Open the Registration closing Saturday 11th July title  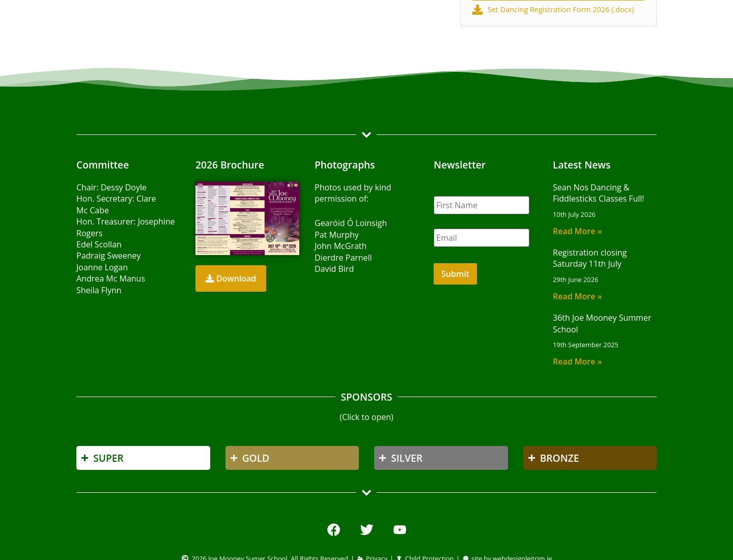pyautogui.click(x=589, y=258)
